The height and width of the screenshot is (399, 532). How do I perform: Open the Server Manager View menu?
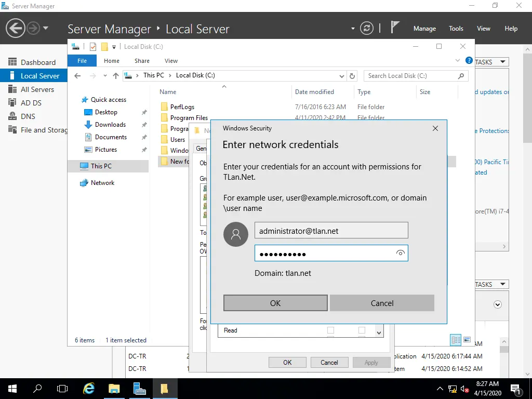[483, 29]
